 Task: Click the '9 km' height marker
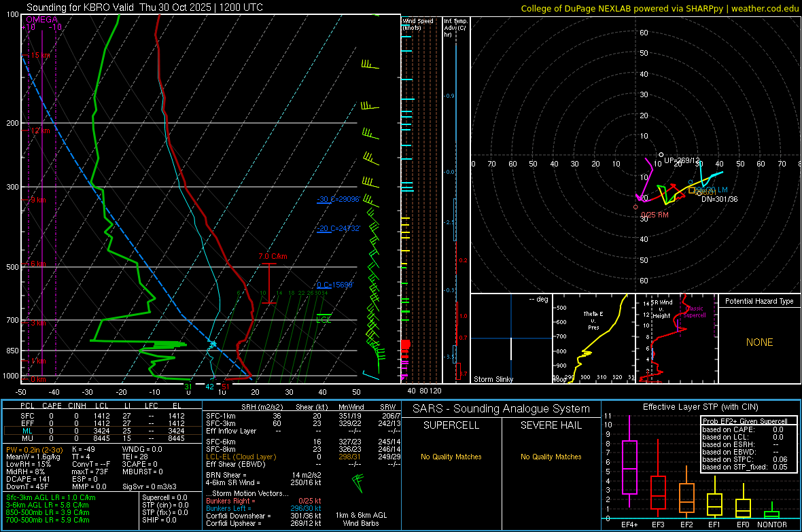pos(38,200)
